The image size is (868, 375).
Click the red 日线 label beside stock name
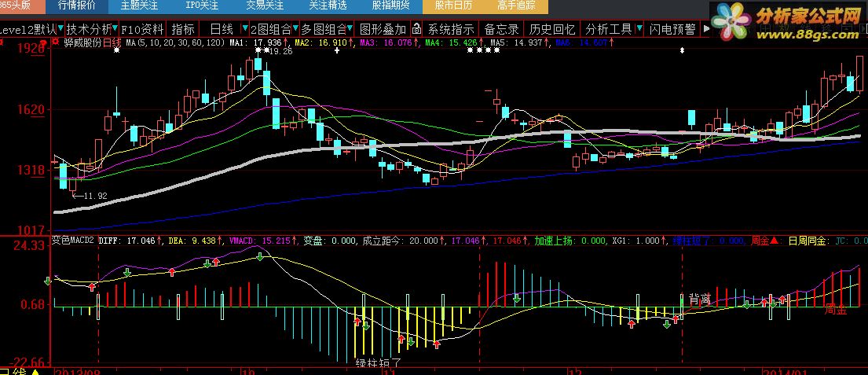pyautogui.click(x=112, y=42)
